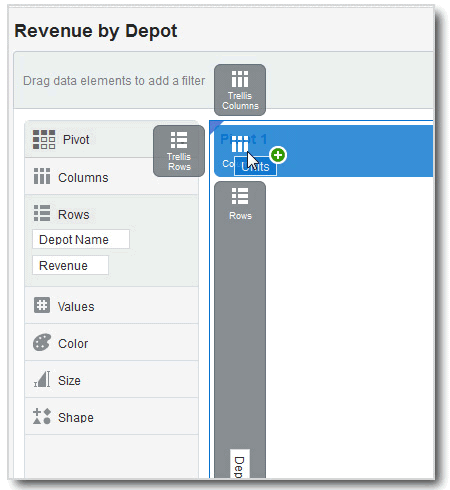Viewport: 450px width, 490px height.
Task: Click the blue Columns drop target
Action: pos(323,151)
